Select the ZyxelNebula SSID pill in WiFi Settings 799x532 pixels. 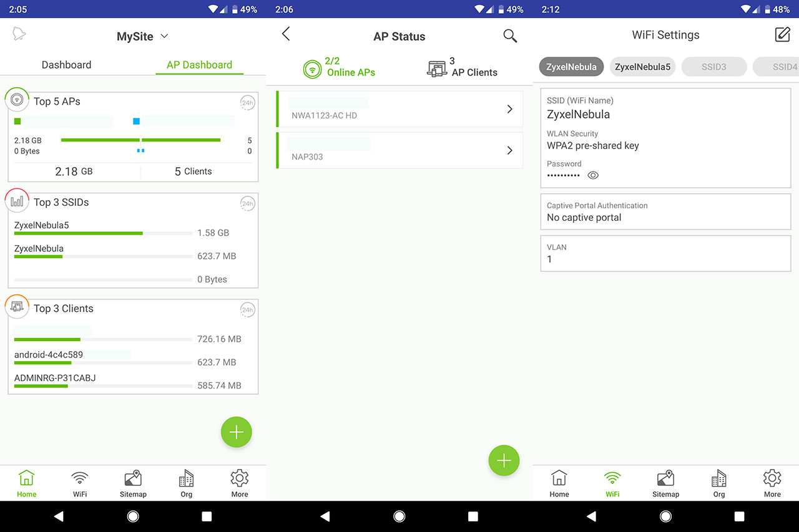(x=571, y=67)
